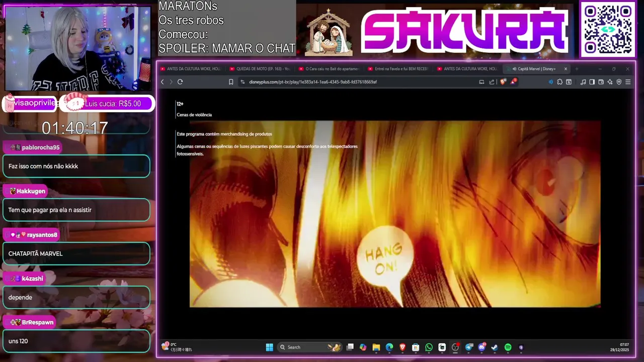Image resolution: width=644 pixels, height=362 pixels.
Task: Click 'Este programa contém merchandising de produtos' text
Action: 224,134
